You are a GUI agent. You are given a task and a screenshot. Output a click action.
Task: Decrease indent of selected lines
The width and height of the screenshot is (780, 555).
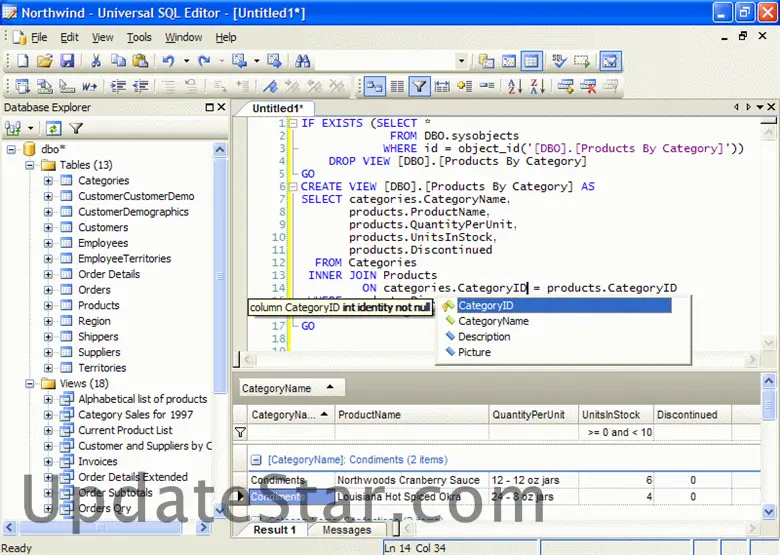click(141, 87)
